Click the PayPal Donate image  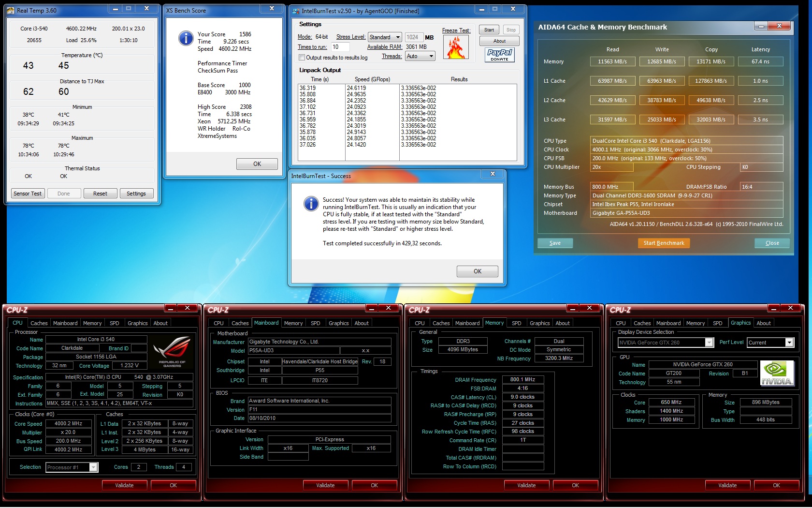coord(499,55)
